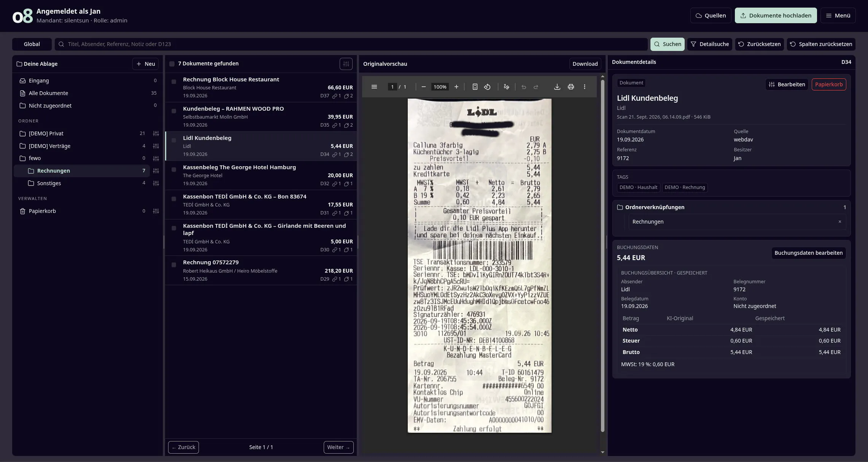Activate the draw annotation tool

point(506,87)
